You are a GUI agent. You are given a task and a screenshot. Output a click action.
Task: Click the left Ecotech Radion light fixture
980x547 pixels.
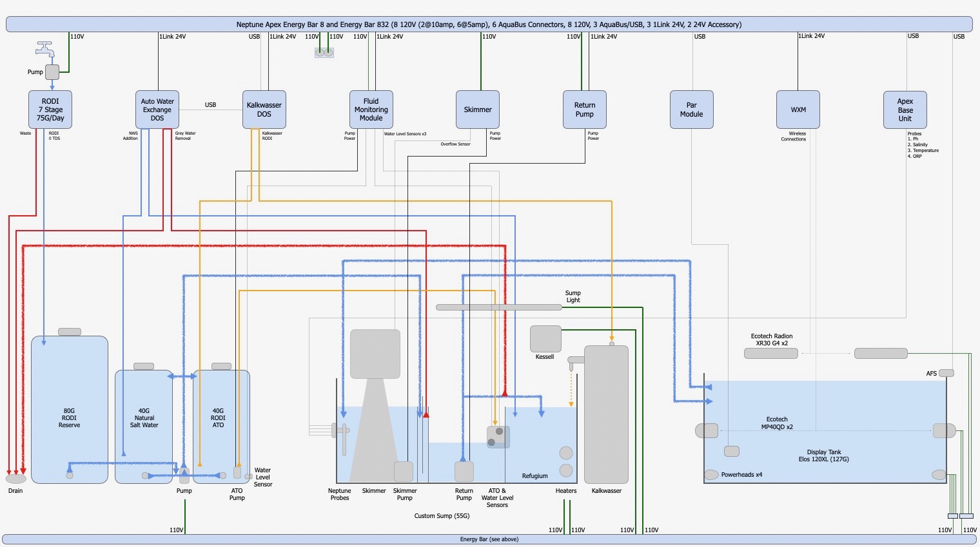pos(771,353)
